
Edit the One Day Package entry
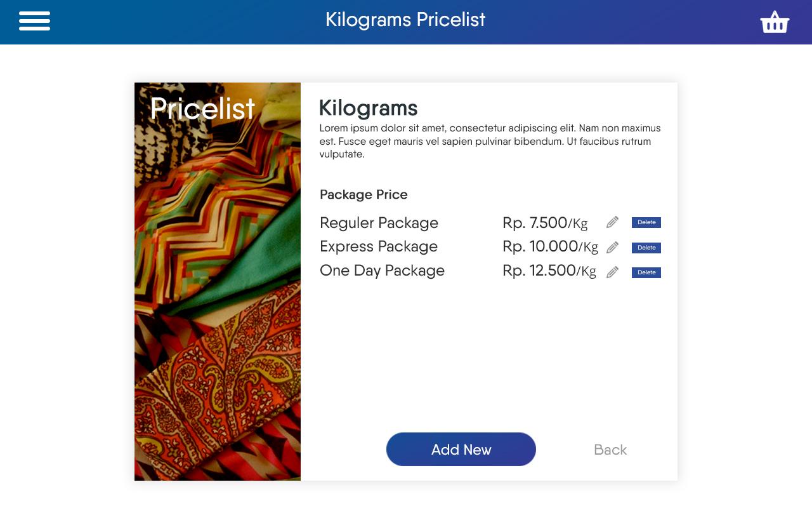click(x=612, y=272)
